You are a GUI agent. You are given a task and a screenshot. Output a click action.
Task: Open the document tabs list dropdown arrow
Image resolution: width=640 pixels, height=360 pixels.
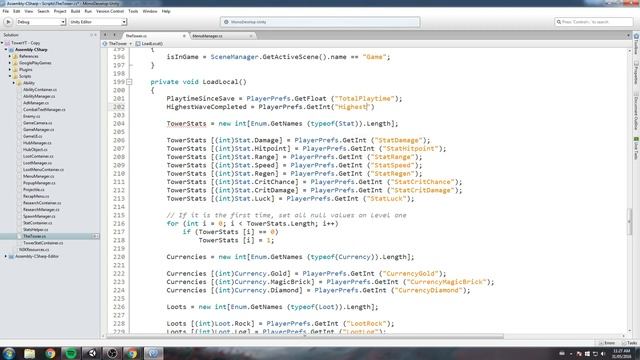click(x=628, y=36)
